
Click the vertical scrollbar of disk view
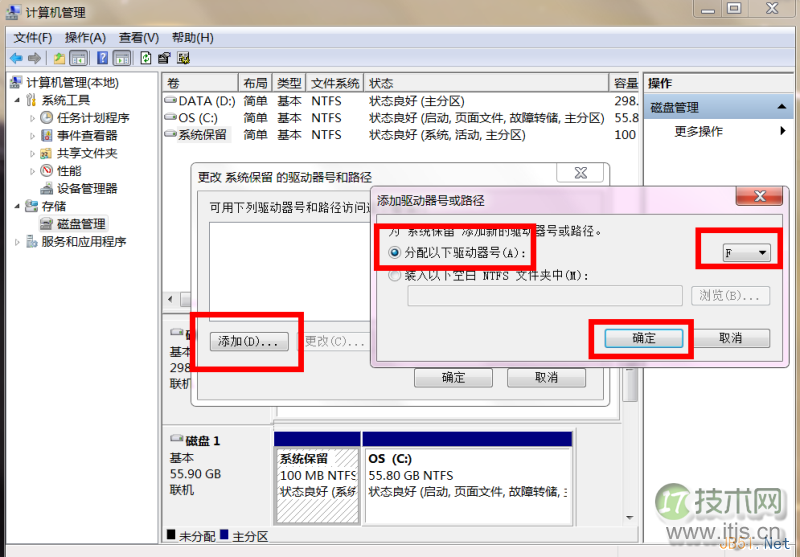[630, 385]
